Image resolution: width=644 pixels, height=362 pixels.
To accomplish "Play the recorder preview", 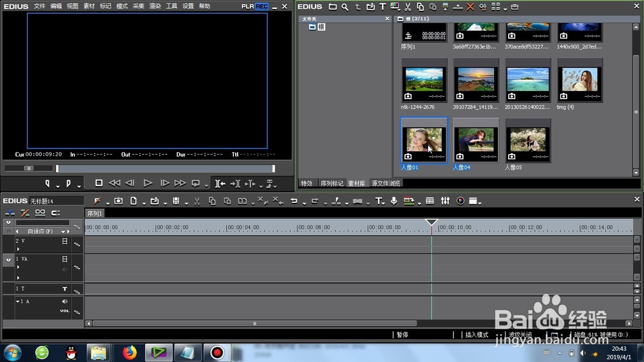I will point(147,184).
